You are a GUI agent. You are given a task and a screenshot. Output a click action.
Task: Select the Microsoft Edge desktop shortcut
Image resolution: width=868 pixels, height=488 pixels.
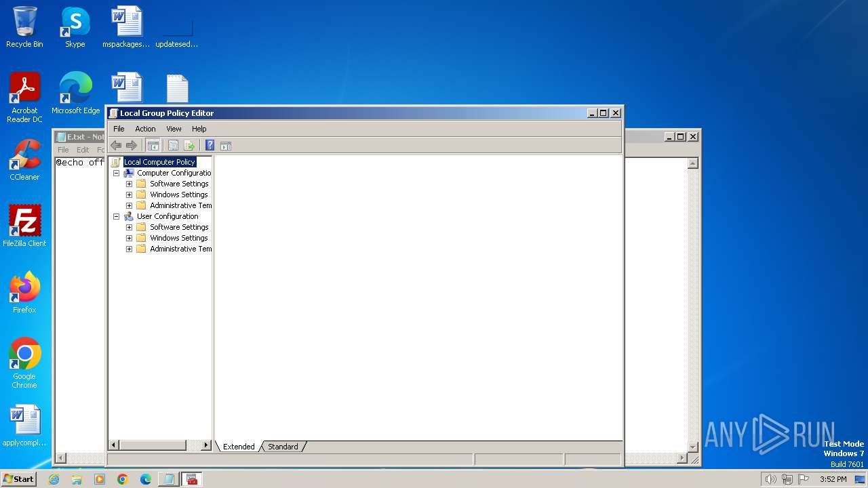[75, 93]
